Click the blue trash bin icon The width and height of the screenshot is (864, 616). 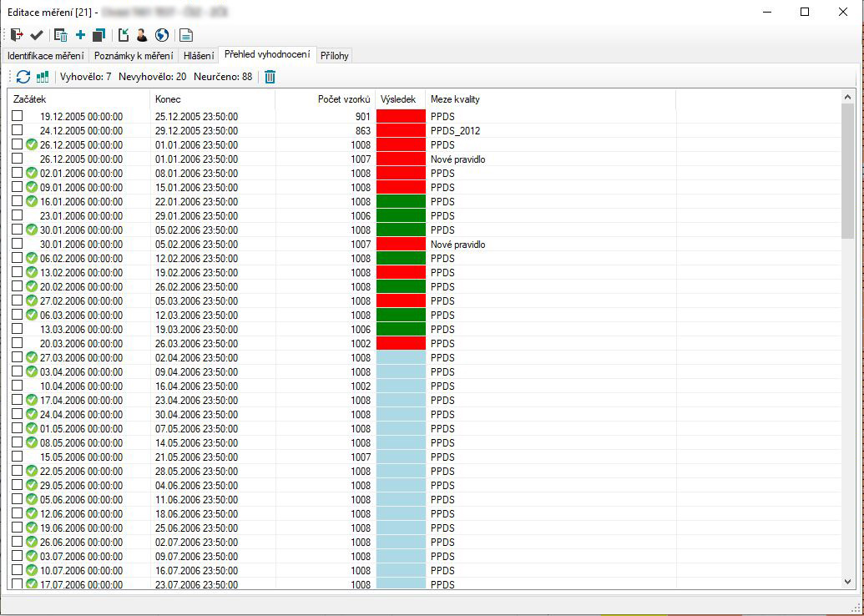(x=270, y=77)
